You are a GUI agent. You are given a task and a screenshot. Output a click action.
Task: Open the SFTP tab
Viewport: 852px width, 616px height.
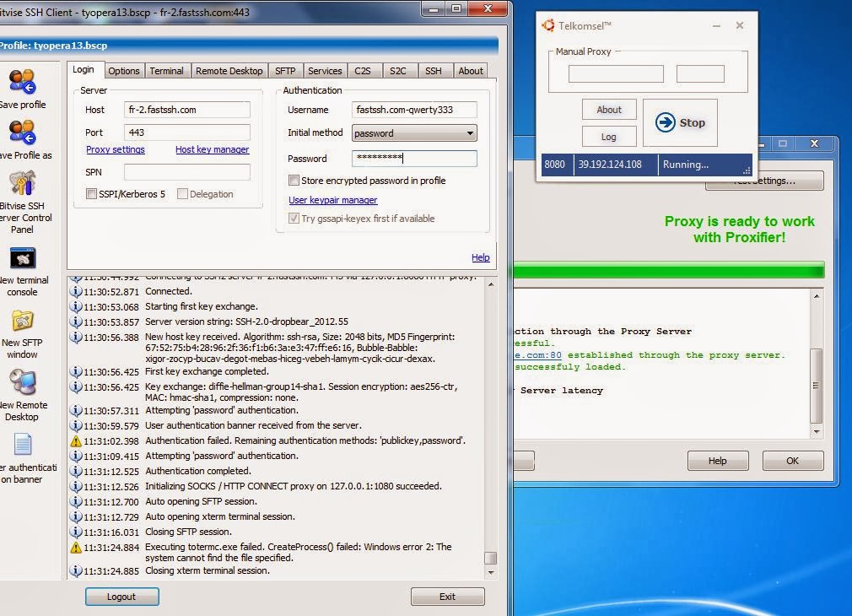point(285,71)
